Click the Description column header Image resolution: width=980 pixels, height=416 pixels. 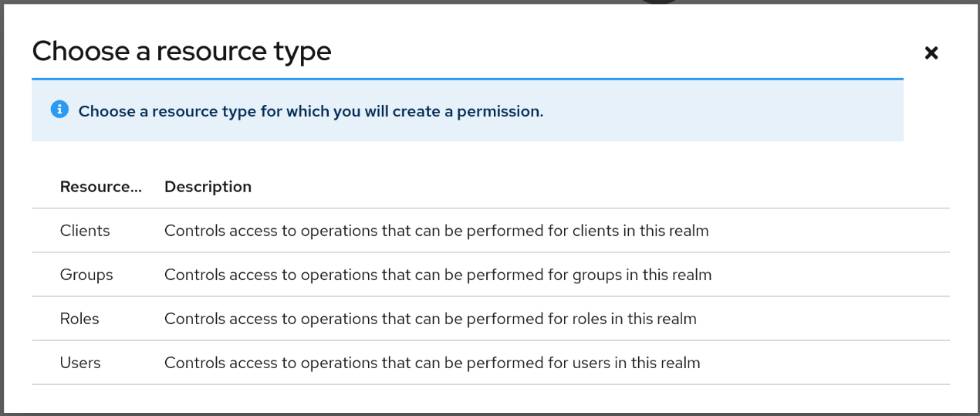click(x=208, y=187)
